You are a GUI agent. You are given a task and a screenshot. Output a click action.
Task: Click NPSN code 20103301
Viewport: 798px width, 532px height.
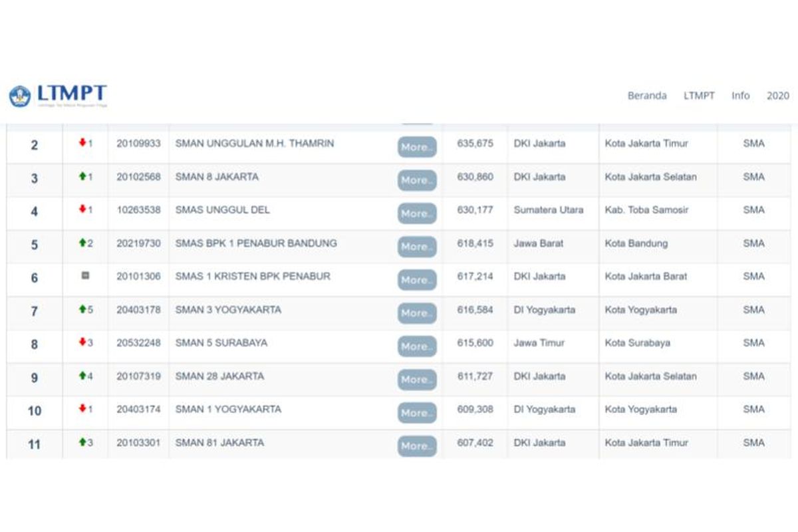138,442
